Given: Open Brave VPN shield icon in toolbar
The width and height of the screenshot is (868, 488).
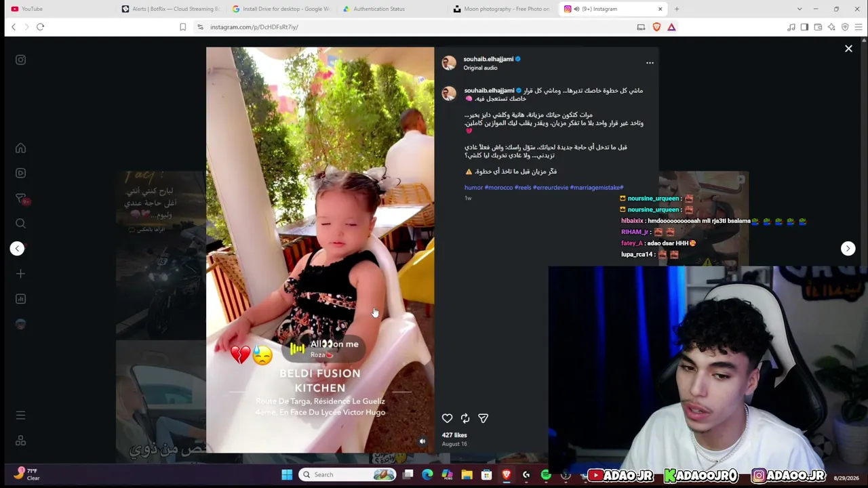Looking at the screenshot, I should click(845, 27).
